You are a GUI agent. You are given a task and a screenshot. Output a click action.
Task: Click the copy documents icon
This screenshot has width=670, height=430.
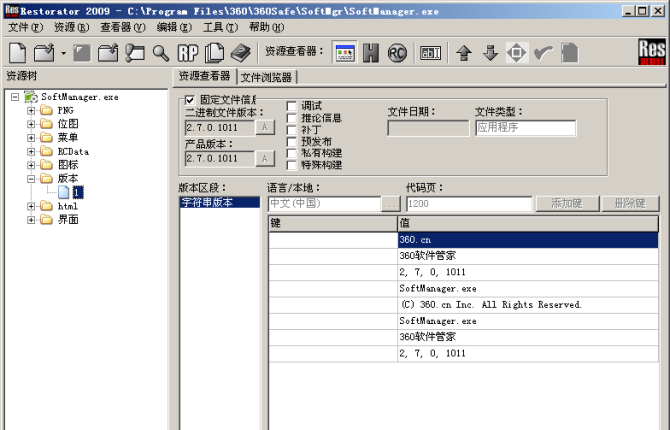pyautogui.click(x=215, y=53)
